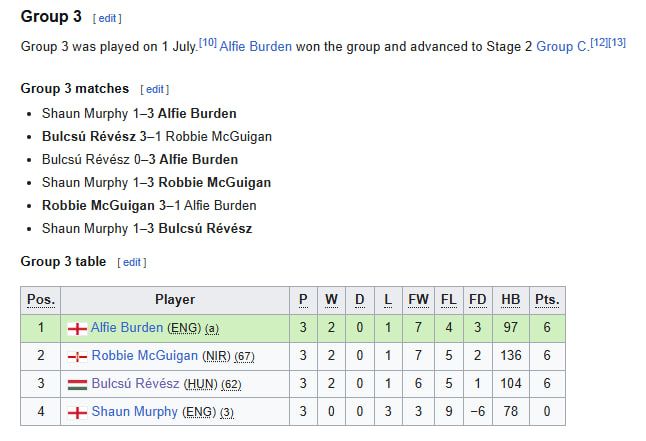Open citation reference [10]

208,42
